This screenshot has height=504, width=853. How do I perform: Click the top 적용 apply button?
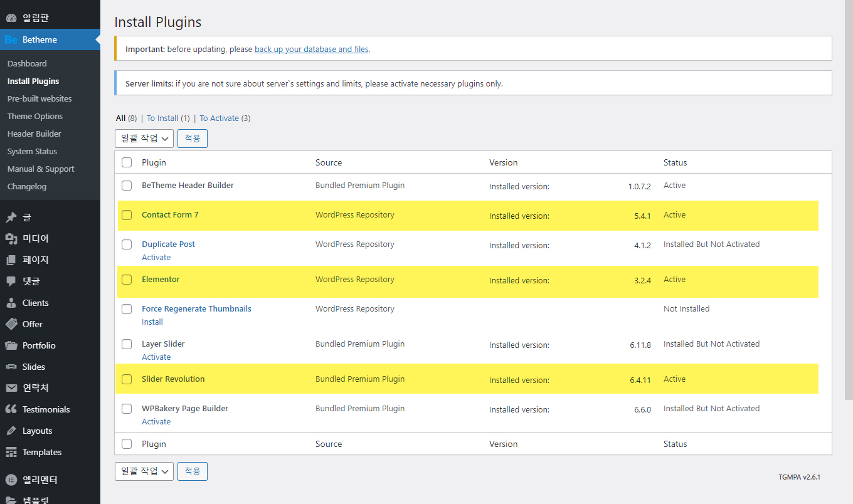[x=193, y=139]
